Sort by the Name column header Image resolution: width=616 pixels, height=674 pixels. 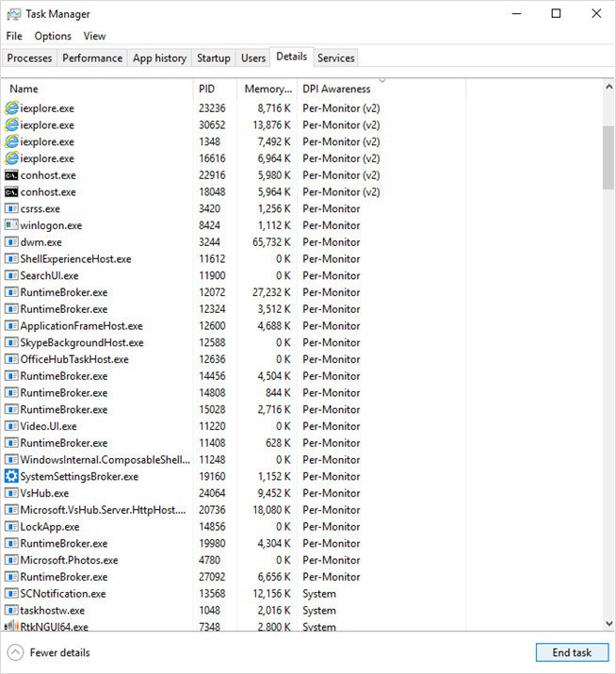[98, 89]
